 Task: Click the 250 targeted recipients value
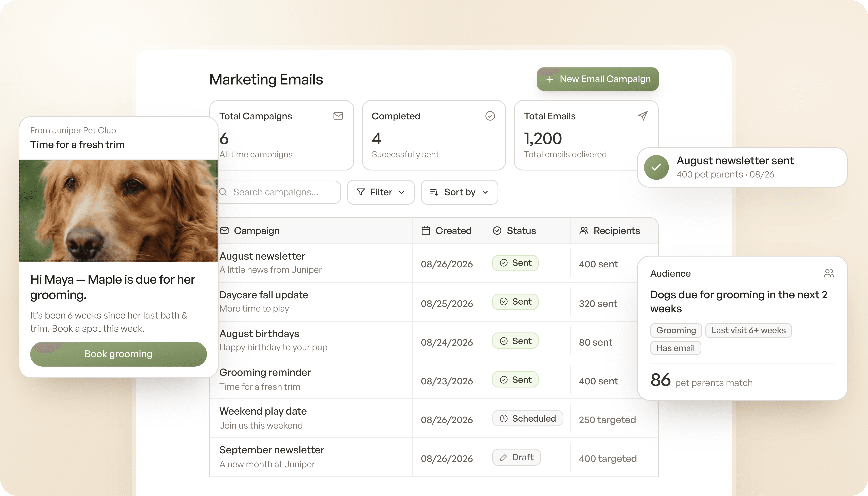pyautogui.click(x=607, y=420)
